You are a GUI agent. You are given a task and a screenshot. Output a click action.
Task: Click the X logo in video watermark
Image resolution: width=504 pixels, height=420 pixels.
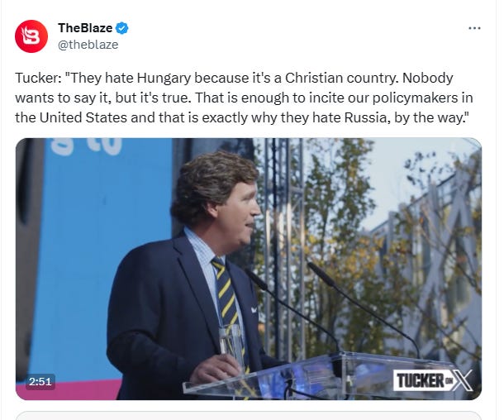463,380
